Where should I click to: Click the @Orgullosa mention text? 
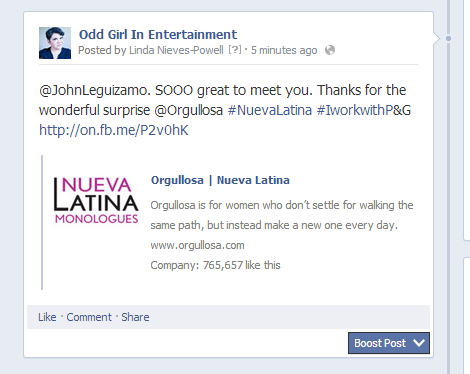(x=188, y=110)
